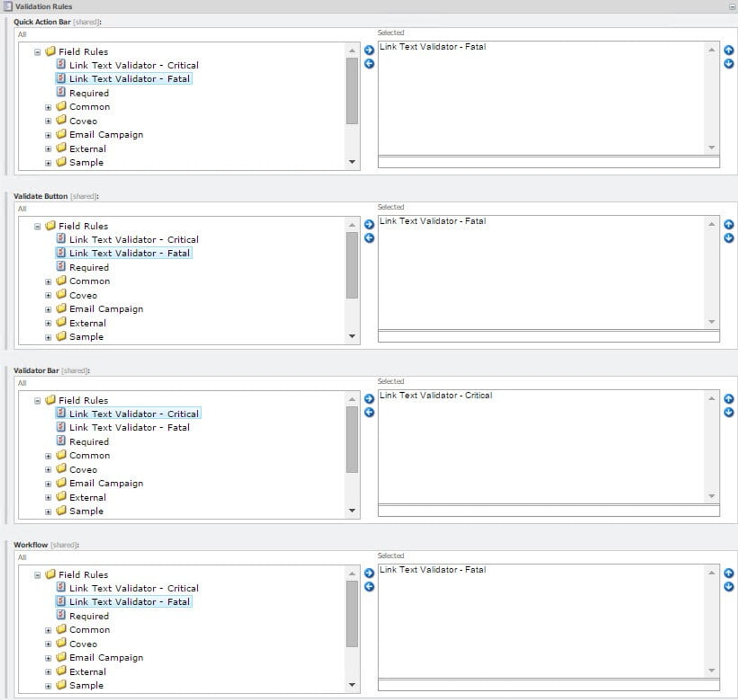Image resolution: width=738 pixels, height=700 pixels.
Task: Select Sample folder in Validate Button tree
Action: (x=86, y=337)
